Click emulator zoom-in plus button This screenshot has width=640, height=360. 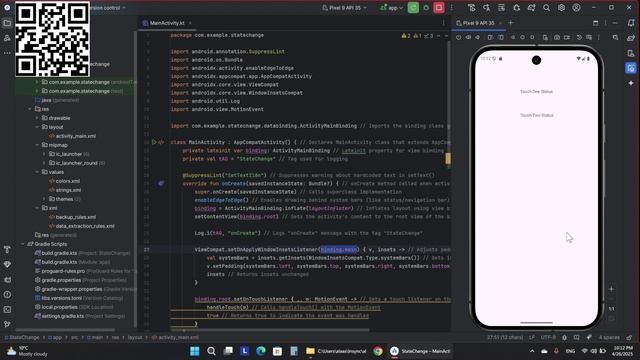tap(611, 289)
